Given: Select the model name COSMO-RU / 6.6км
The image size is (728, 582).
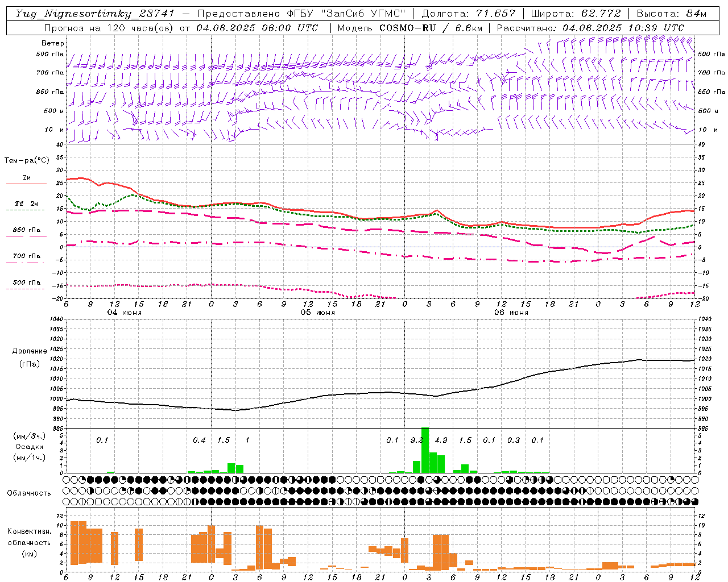Looking at the screenshot, I should coord(430,28).
